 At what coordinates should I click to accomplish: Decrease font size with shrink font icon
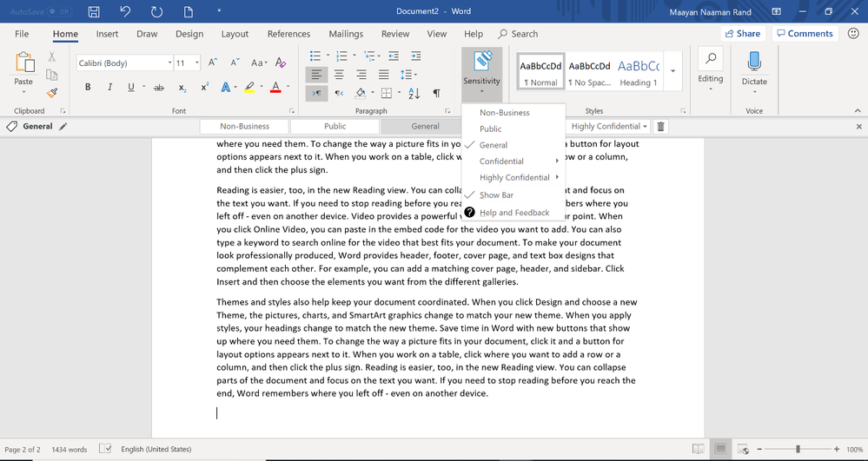(x=235, y=63)
